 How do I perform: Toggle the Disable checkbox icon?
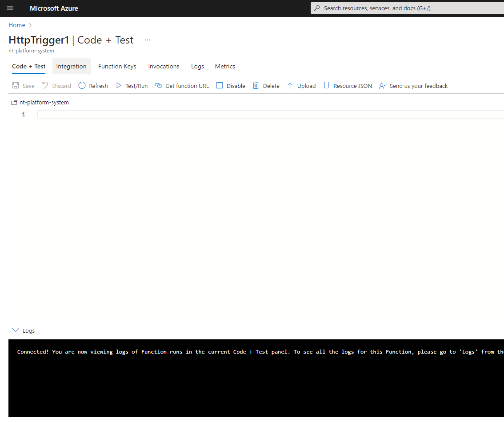click(x=220, y=85)
